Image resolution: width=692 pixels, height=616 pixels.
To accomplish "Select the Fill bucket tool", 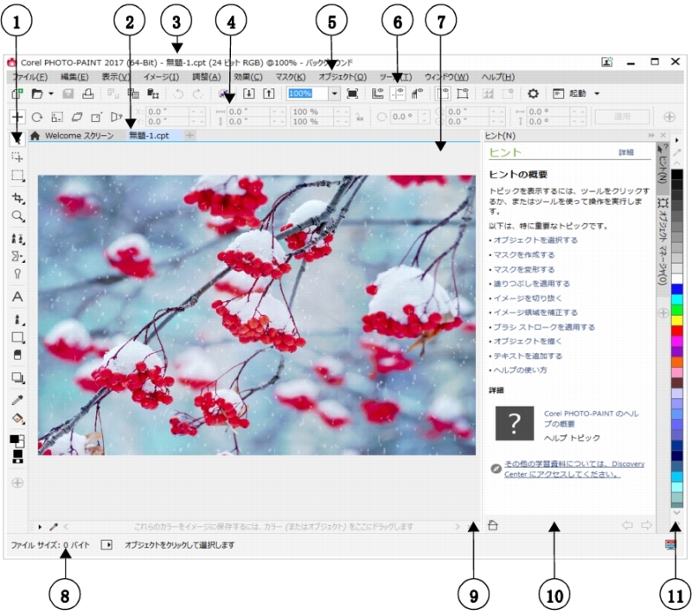I will pyautogui.click(x=17, y=418).
